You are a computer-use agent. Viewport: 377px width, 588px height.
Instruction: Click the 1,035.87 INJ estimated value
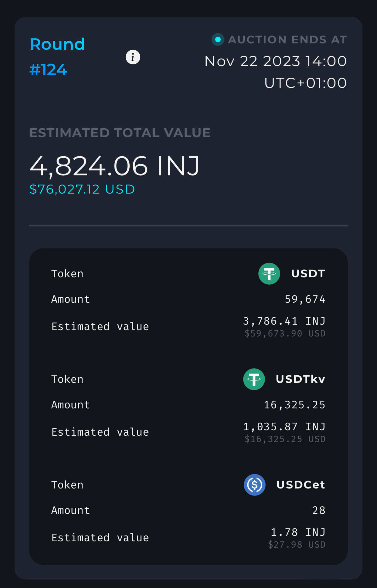[x=284, y=427]
